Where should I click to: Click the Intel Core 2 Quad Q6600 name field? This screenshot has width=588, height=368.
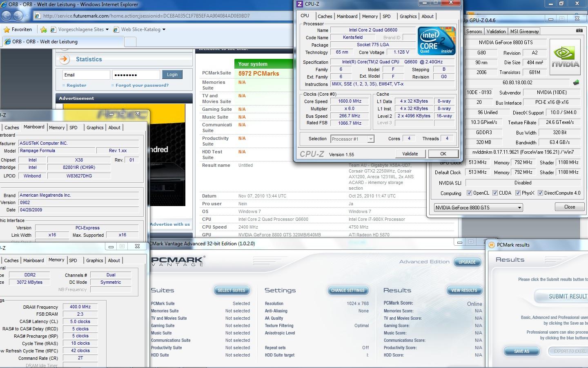point(373,30)
